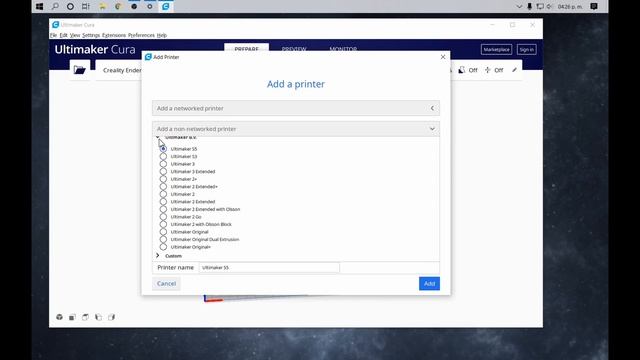Select Ultimaker Original+ radio button
Viewport: 640px width, 360px height.
click(x=163, y=247)
